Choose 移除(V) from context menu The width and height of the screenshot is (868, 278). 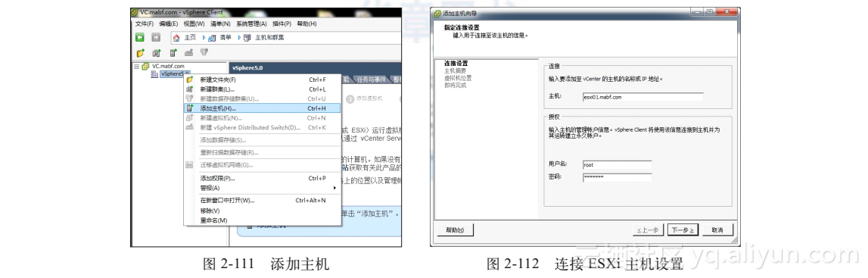pyautogui.click(x=263, y=211)
